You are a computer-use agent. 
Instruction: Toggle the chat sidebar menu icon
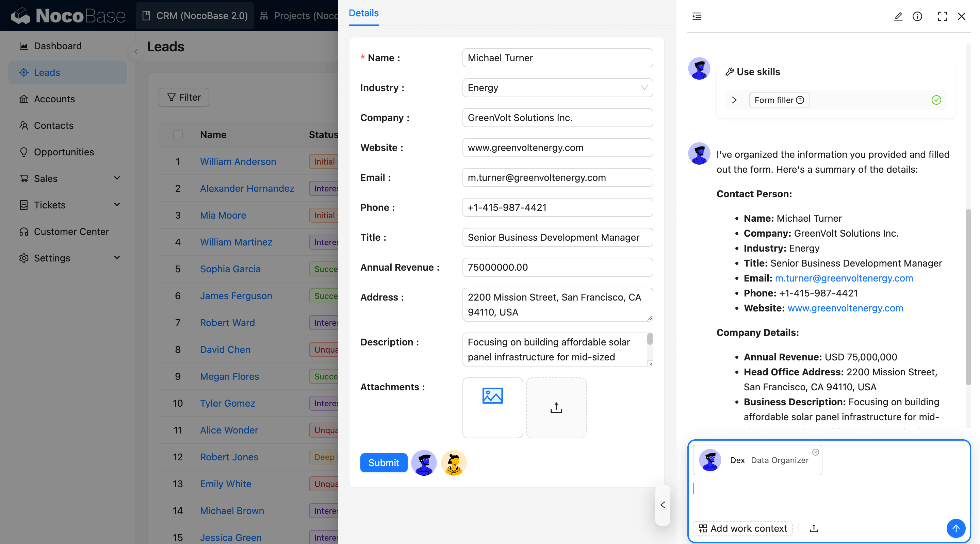coord(697,16)
